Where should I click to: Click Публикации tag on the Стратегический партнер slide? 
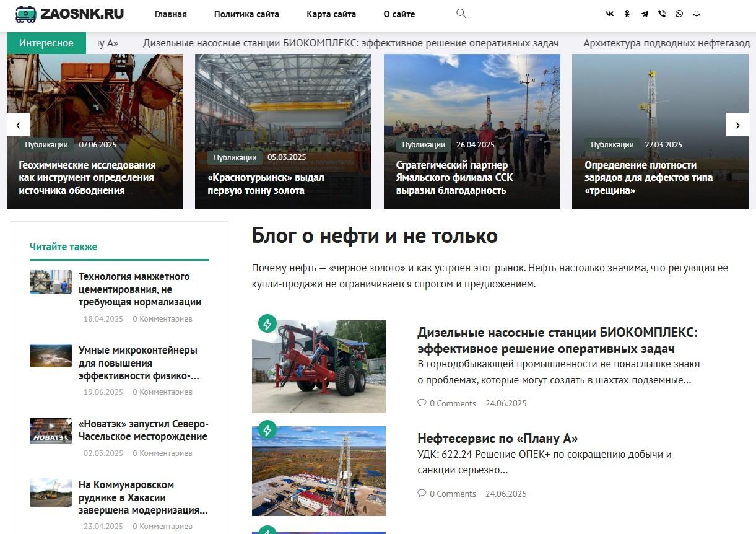(x=424, y=145)
